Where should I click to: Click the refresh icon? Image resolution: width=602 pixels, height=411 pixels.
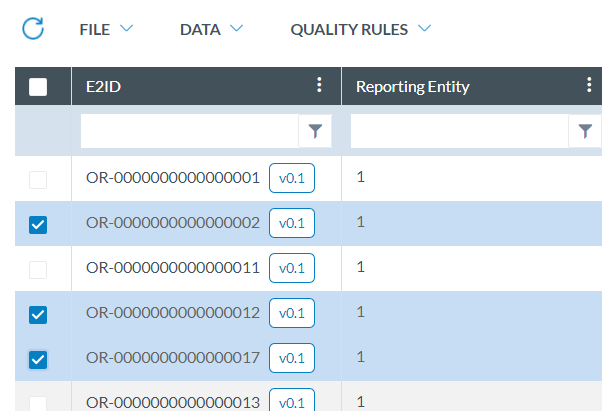coord(33,29)
